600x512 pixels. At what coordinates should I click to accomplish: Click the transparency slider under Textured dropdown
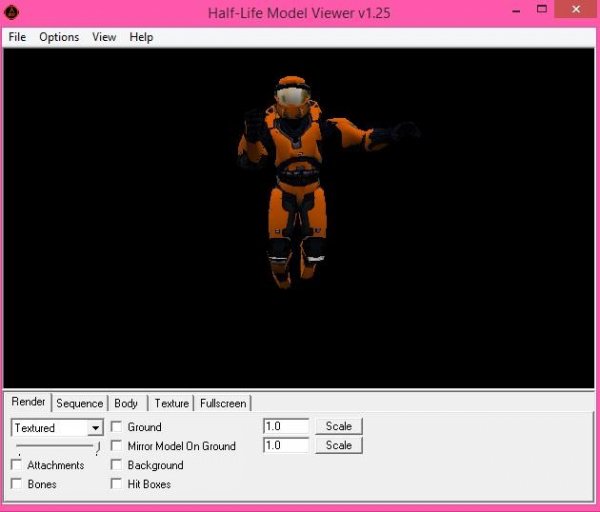tap(57, 448)
